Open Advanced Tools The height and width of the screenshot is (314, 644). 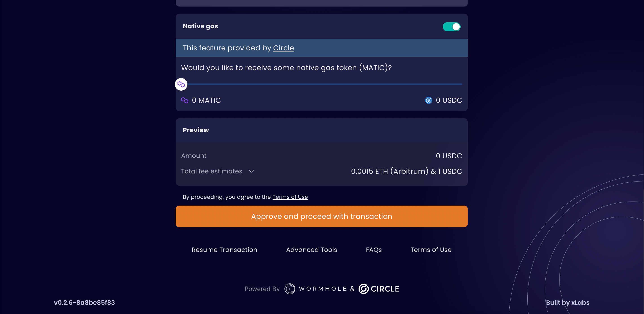tap(311, 250)
